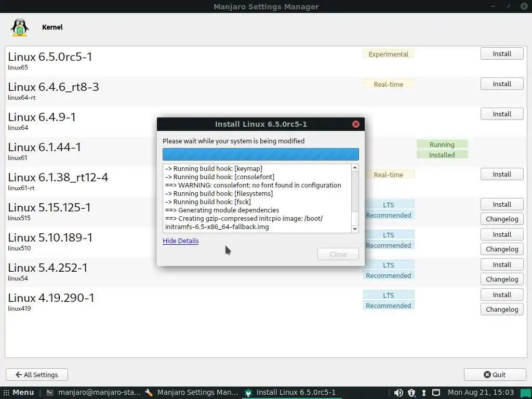
Task: Click the linux419 package name
Action: click(19, 309)
